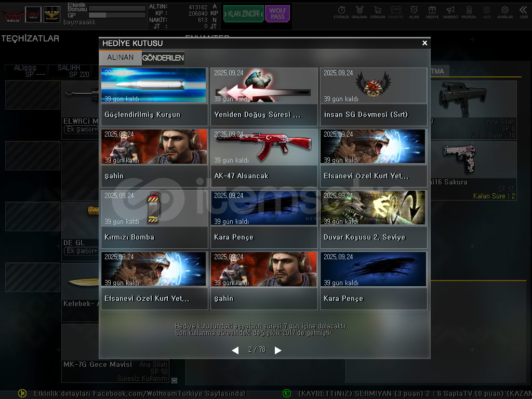Click the yellow icon beside the Etkinlik detayları ticker

(x=22, y=393)
